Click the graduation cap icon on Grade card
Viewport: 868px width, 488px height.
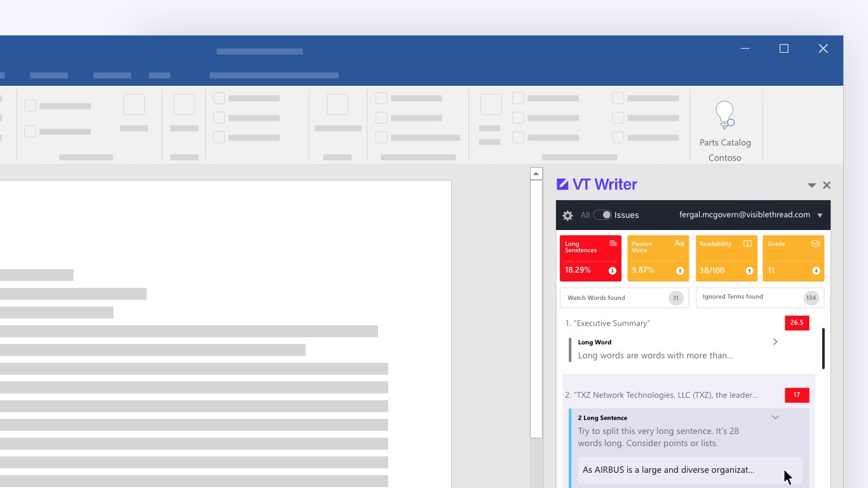[815, 243]
